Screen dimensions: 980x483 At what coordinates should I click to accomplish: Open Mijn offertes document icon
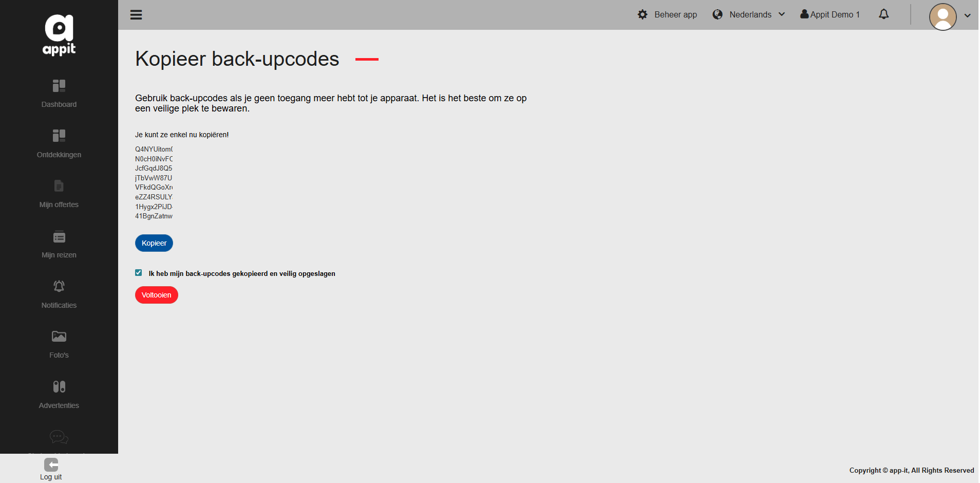[x=59, y=186]
